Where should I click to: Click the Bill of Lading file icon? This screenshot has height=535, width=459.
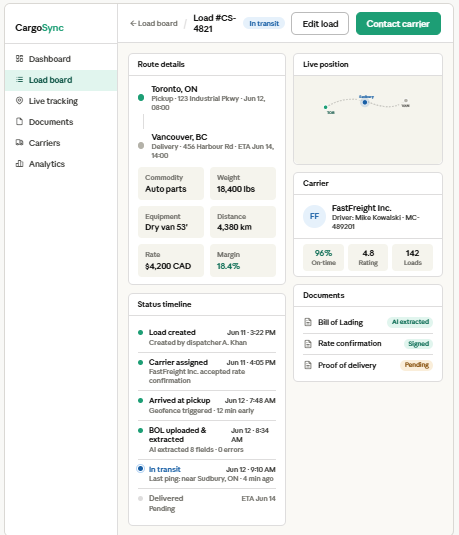[x=308, y=322]
